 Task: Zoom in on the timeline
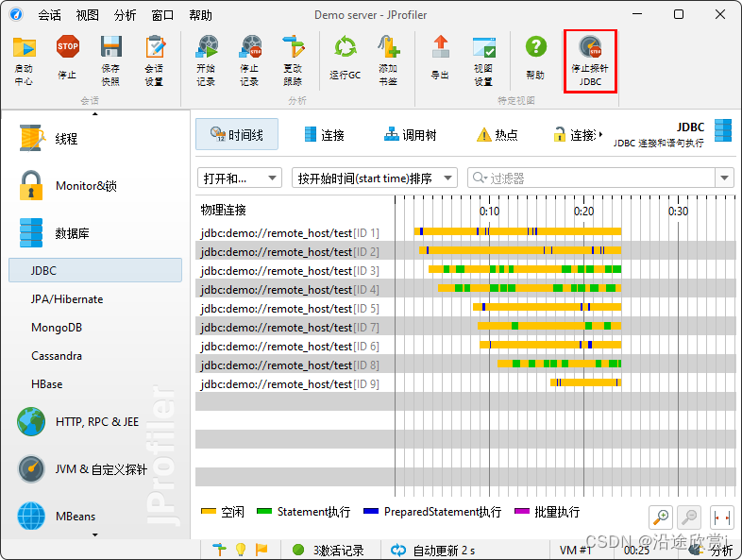(x=661, y=517)
